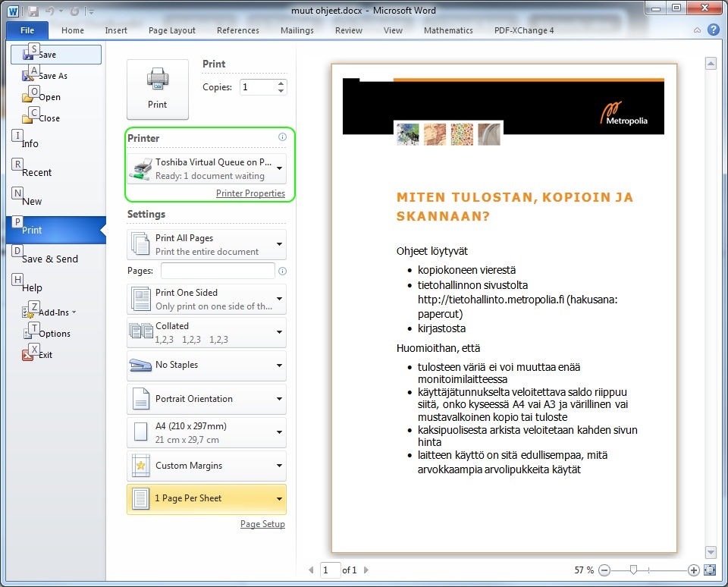Switch to the Insert ribbon tab
This screenshot has width=728, height=587.
pos(116,30)
